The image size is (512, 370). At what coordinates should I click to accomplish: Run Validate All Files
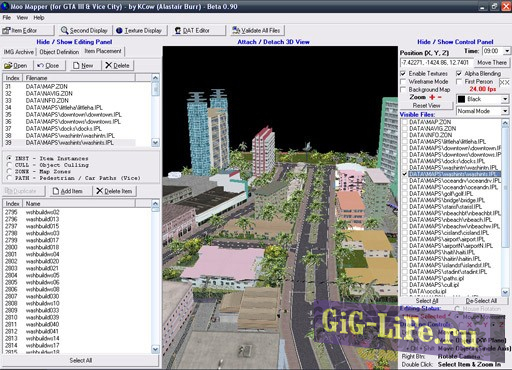[257, 30]
